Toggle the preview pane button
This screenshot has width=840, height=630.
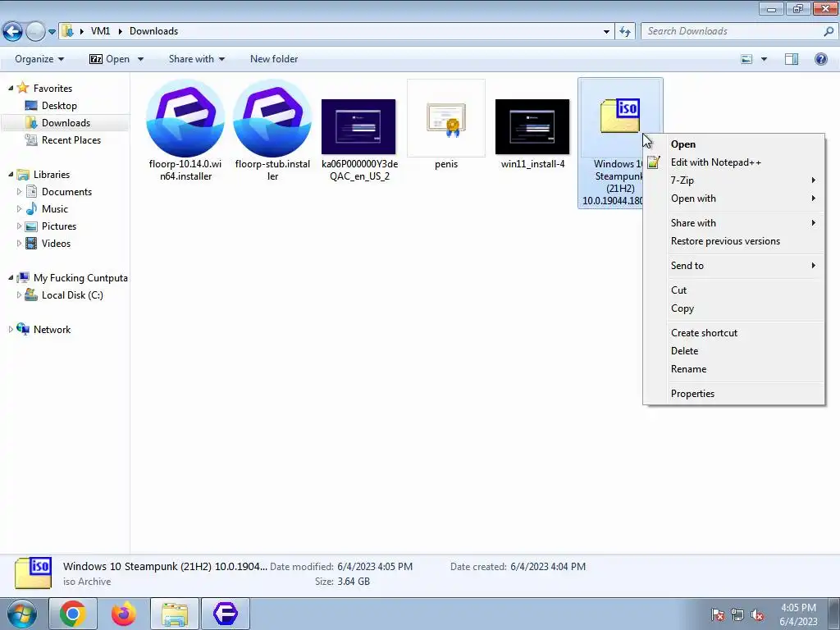pyautogui.click(x=792, y=59)
